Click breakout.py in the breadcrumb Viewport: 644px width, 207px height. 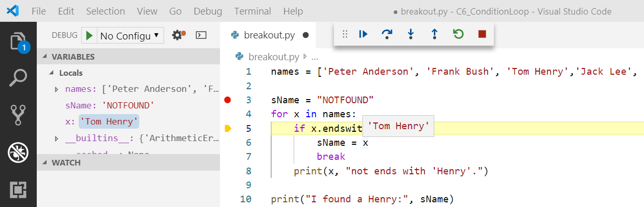tap(274, 57)
